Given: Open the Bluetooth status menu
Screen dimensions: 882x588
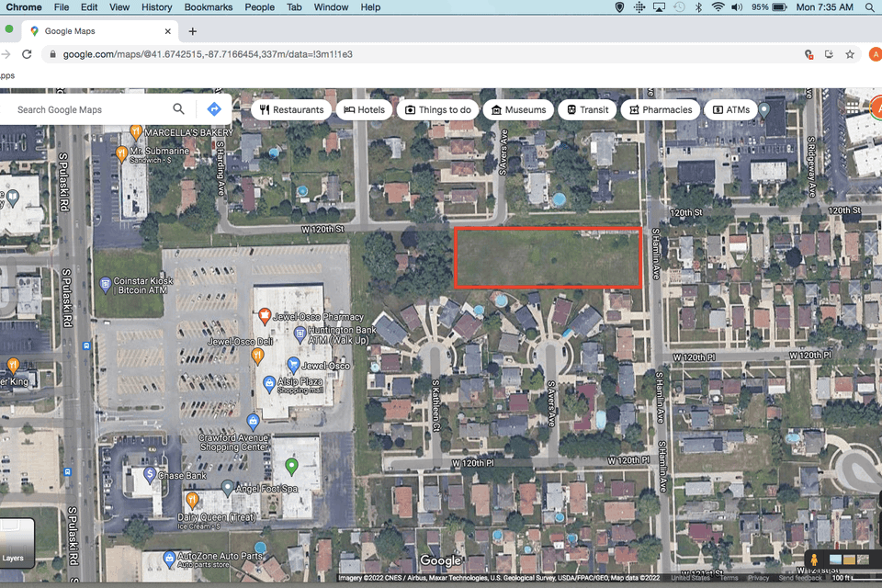Looking at the screenshot, I should [x=698, y=7].
